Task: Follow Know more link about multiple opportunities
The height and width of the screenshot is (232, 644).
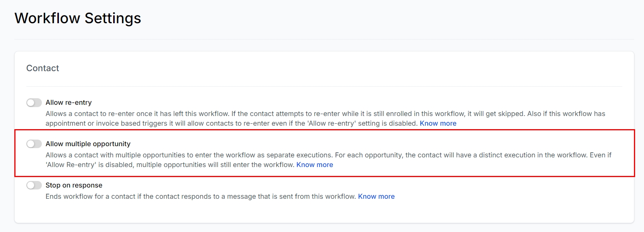Action: coord(315,165)
